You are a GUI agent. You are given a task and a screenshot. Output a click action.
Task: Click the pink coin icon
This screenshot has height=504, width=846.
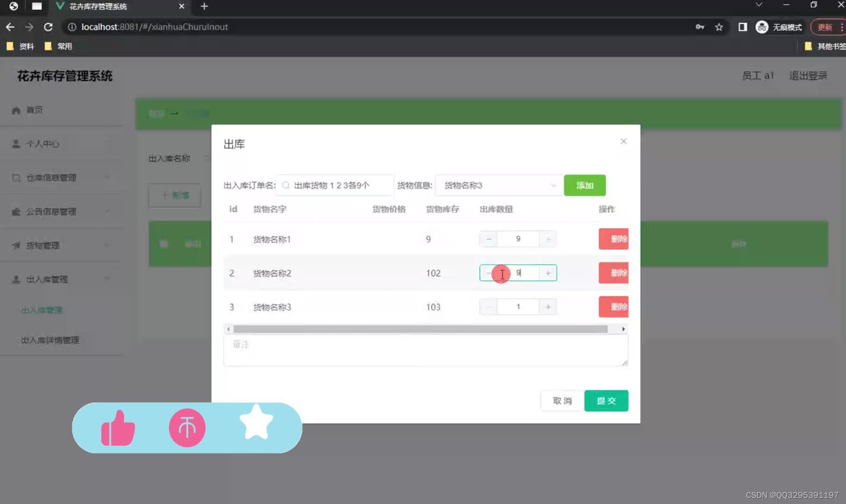tap(187, 427)
